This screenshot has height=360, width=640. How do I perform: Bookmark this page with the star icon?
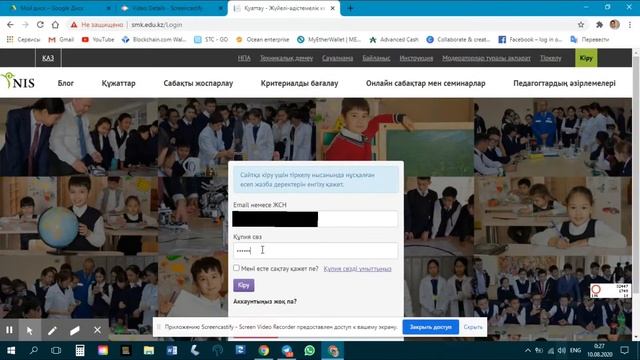[x=581, y=24]
